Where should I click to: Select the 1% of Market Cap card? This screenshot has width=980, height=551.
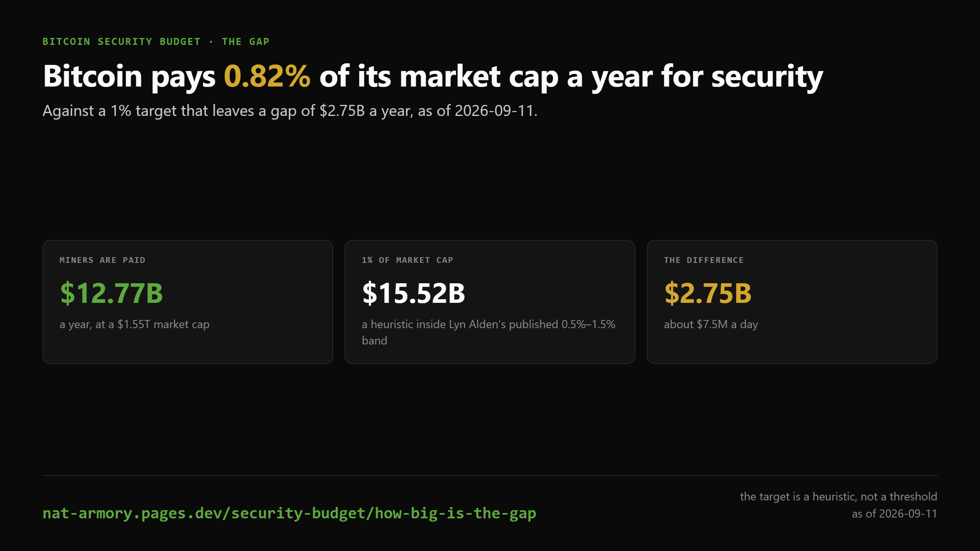point(490,302)
